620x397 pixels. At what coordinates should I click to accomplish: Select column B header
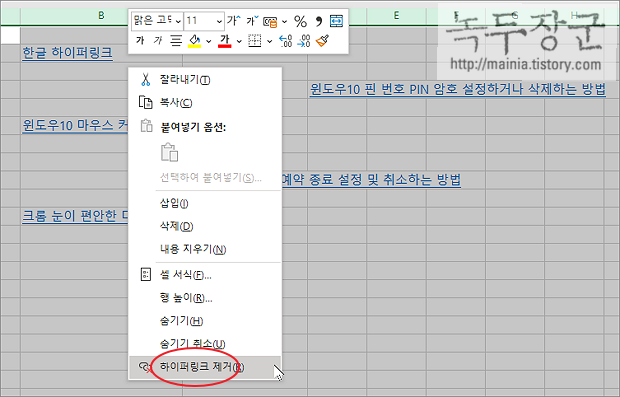[x=101, y=16]
